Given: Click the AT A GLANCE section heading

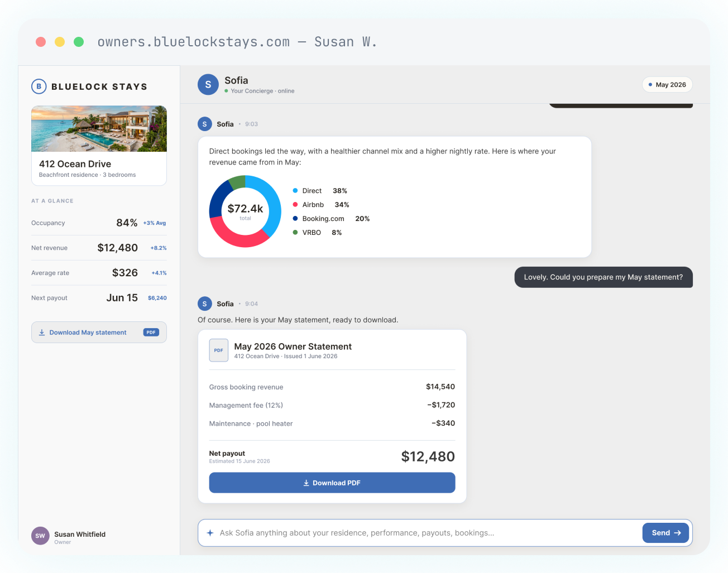Looking at the screenshot, I should pyautogui.click(x=52, y=201).
